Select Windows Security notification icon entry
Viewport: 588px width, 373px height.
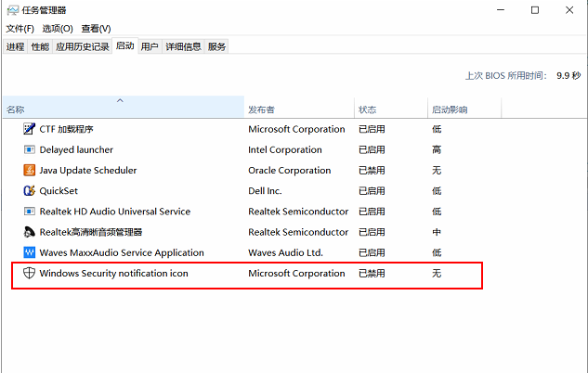click(113, 274)
